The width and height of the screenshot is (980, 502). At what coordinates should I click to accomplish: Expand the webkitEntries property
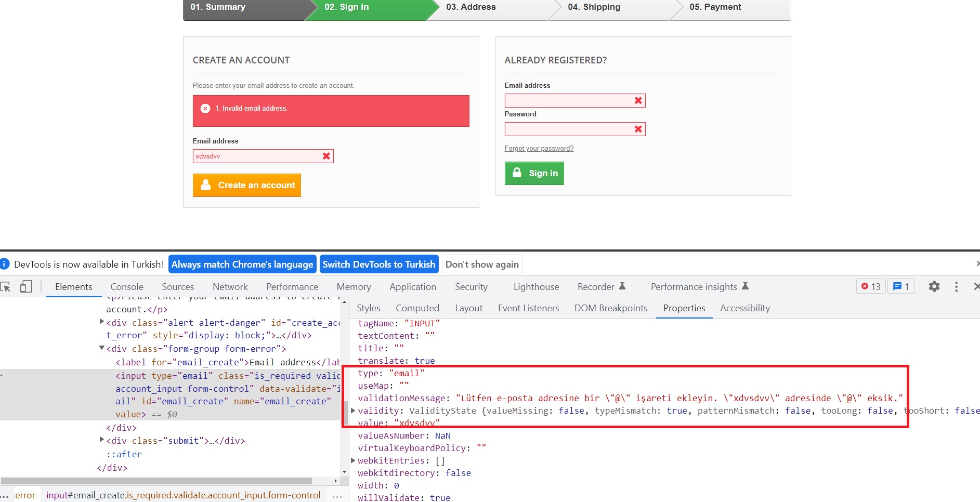coord(354,460)
